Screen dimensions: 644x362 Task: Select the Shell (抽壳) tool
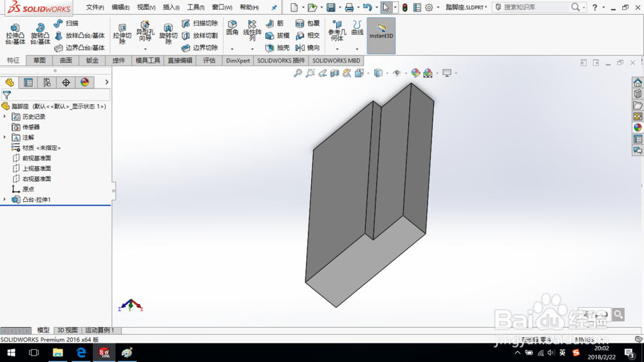click(278, 48)
